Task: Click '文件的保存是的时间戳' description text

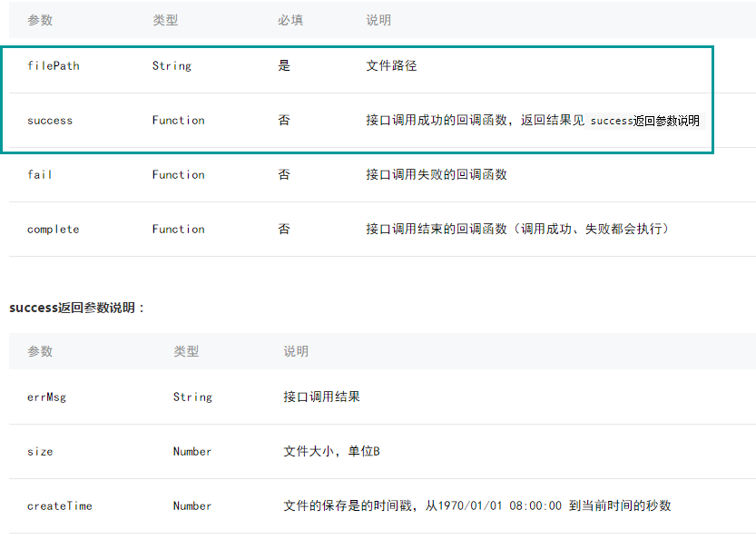Action: click(x=347, y=505)
